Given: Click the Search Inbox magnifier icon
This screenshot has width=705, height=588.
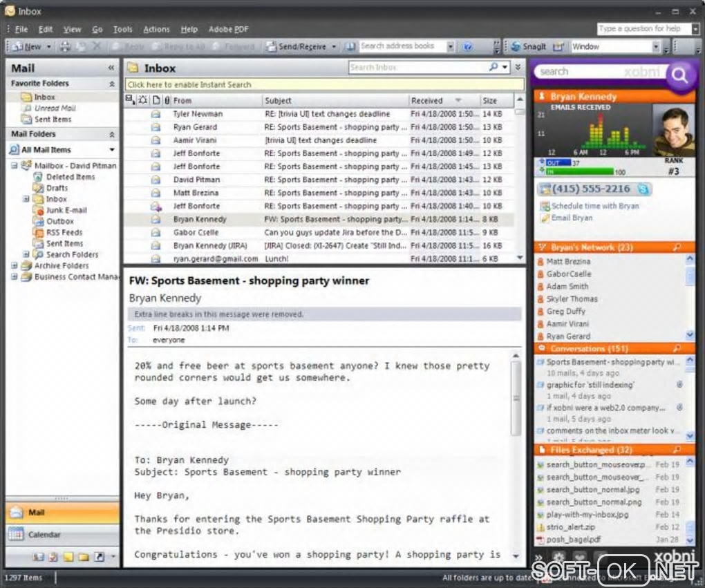Looking at the screenshot, I should [x=493, y=67].
